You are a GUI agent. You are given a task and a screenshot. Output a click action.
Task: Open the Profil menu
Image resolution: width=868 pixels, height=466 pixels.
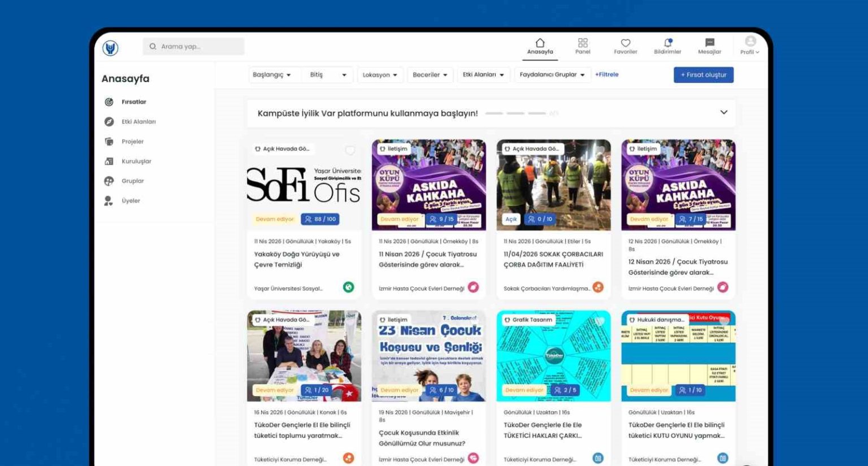point(750,46)
